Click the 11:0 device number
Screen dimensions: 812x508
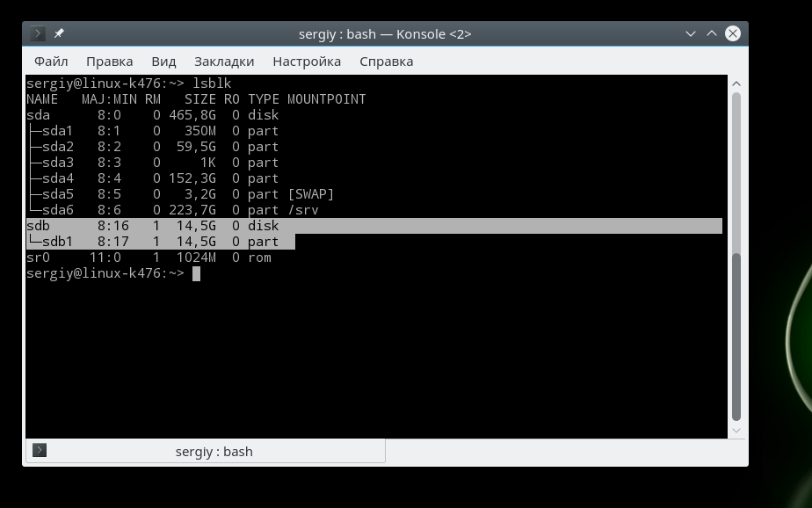[x=105, y=258]
